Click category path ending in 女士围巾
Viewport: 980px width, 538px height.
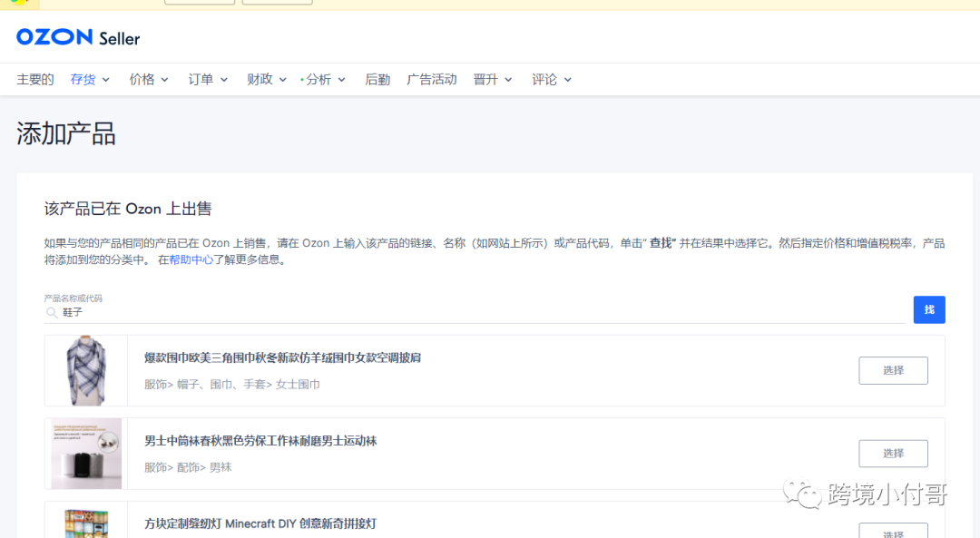(x=232, y=385)
